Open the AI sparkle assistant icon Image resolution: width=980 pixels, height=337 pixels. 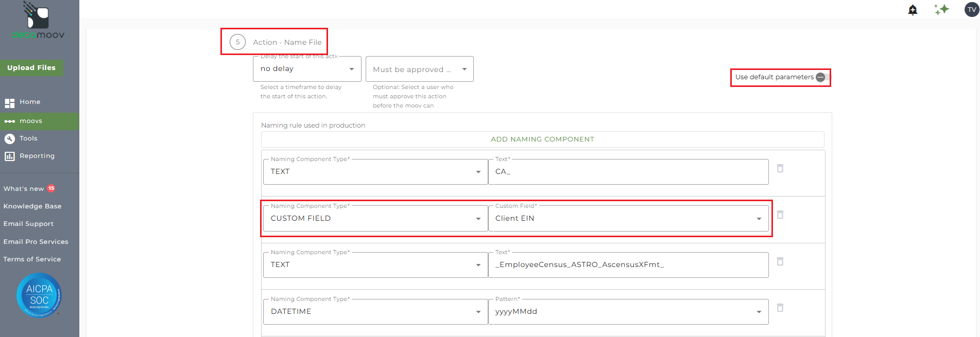941,10
